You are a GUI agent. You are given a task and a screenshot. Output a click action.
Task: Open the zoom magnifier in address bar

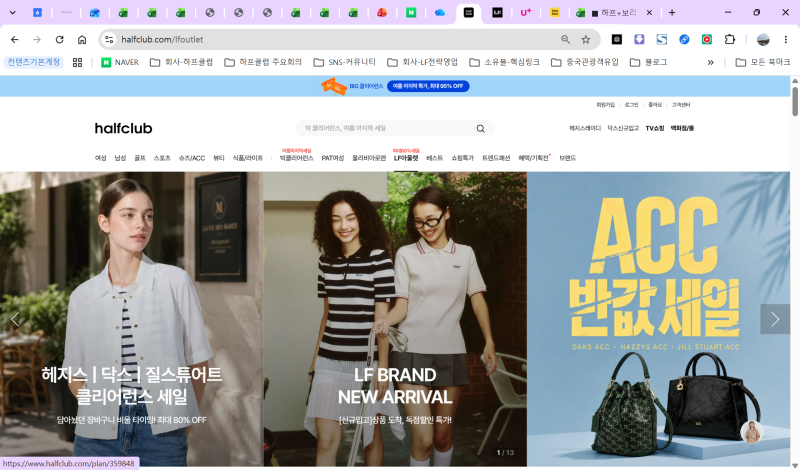click(565, 39)
